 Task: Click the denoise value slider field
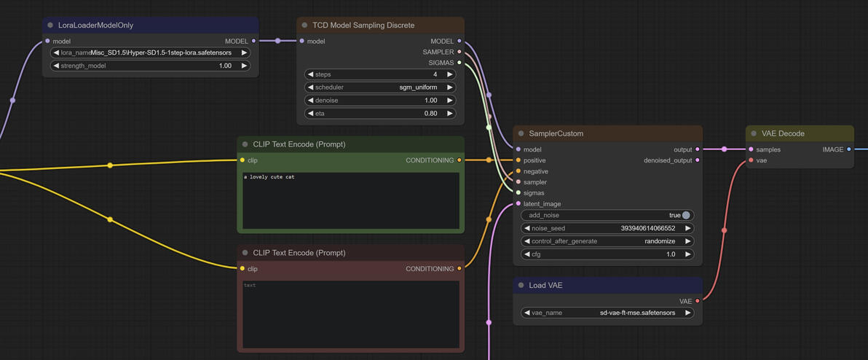tap(380, 101)
